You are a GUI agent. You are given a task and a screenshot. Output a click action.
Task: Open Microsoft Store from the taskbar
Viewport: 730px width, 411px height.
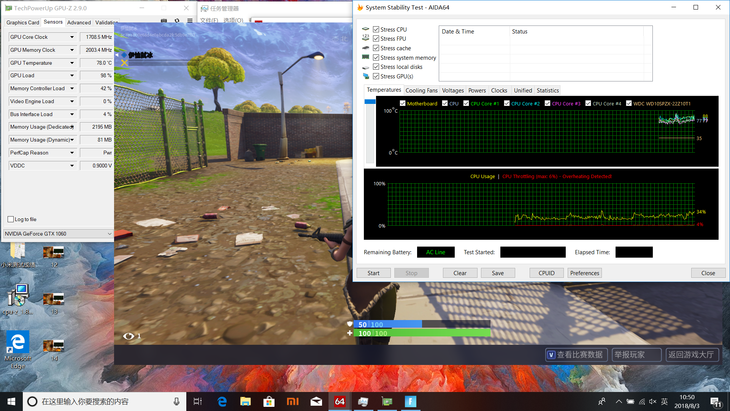(x=269, y=401)
